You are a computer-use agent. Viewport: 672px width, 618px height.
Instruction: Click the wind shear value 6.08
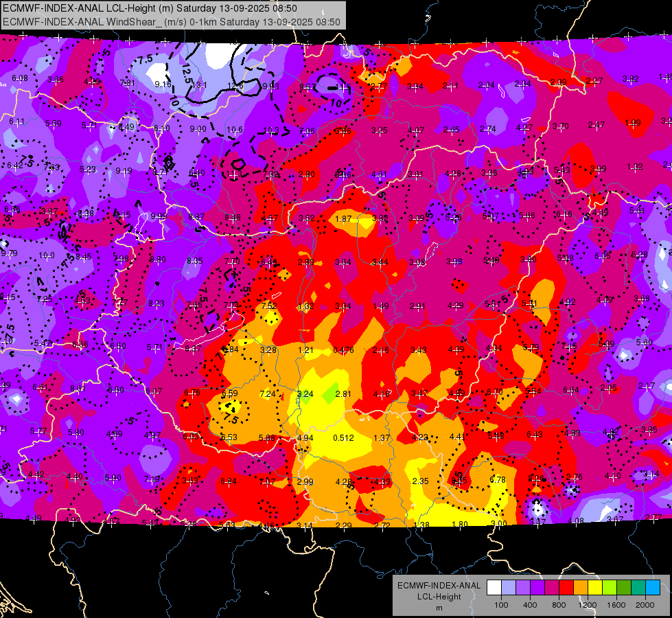tap(20, 78)
